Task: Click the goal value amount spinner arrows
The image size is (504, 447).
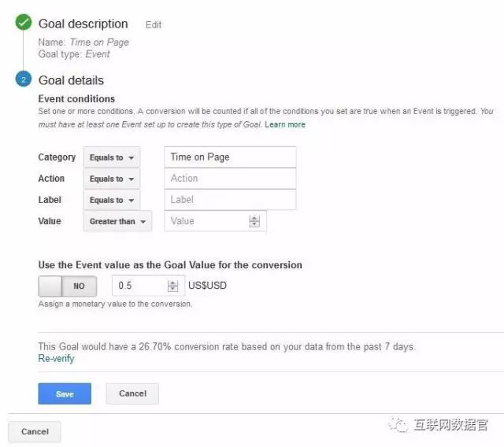Action: click(173, 286)
